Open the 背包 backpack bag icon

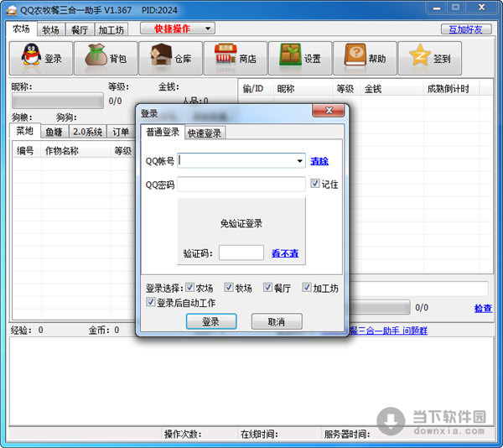tap(106, 58)
